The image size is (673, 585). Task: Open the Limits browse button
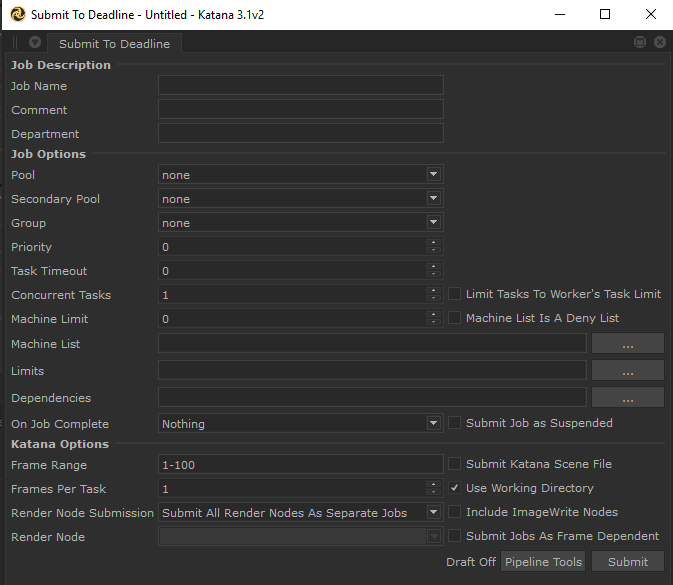628,370
